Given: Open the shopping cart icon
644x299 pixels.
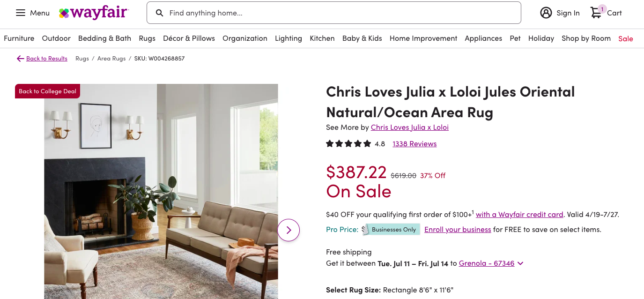Looking at the screenshot, I should [x=596, y=12].
